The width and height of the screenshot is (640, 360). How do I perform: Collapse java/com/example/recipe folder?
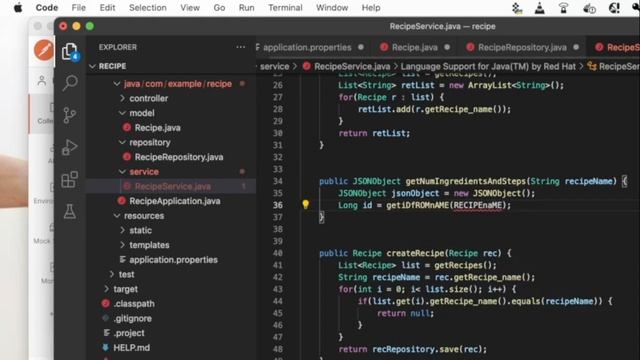click(x=117, y=84)
